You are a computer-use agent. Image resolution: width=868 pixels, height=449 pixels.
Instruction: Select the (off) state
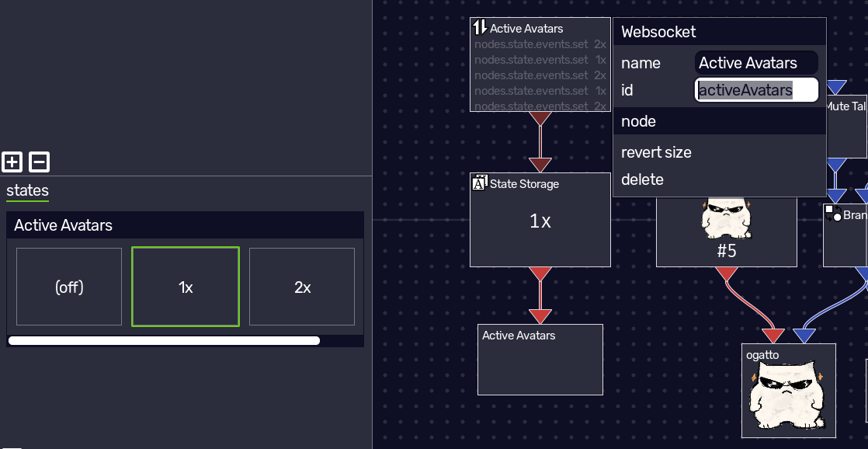click(69, 287)
